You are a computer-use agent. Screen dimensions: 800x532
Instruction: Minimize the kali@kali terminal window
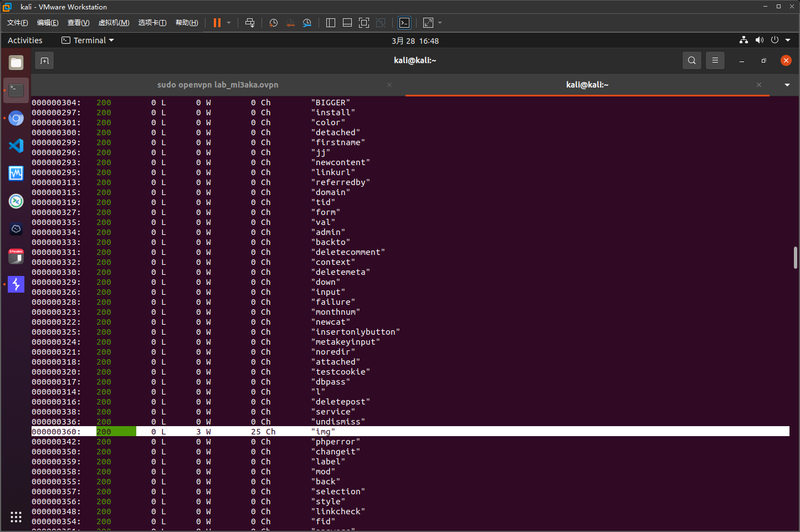tap(741, 60)
